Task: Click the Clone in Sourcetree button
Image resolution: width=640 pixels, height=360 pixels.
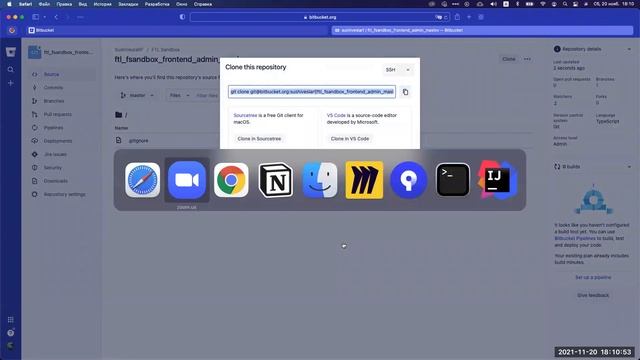Action: 259,139
